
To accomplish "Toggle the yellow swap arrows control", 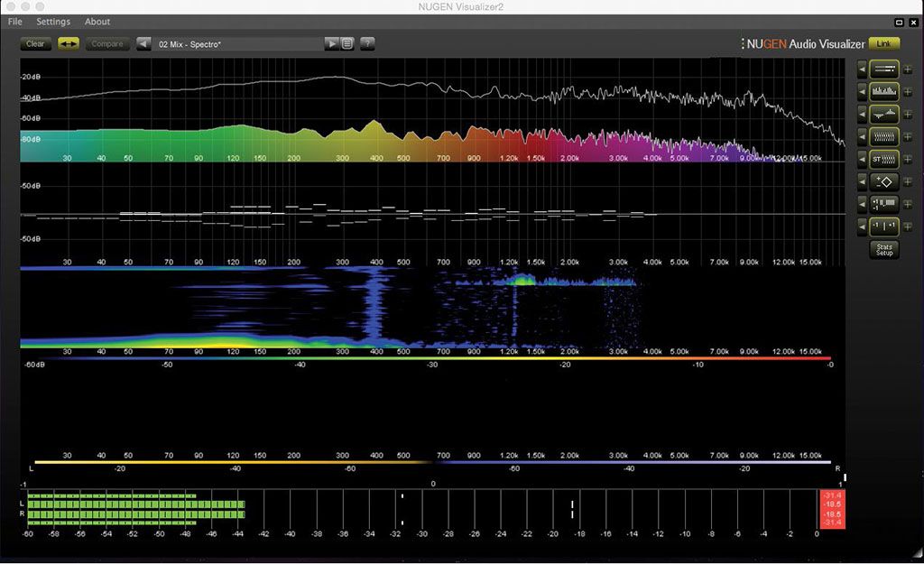I will pos(69,43).
